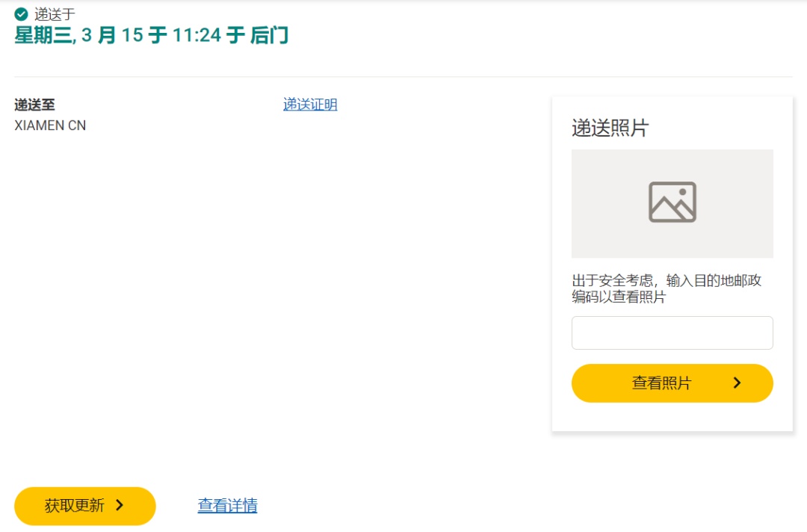Click the chevron icon inside 获取更新 button
This screenshot has height=532, width=807.
click(x=120, y=506)
